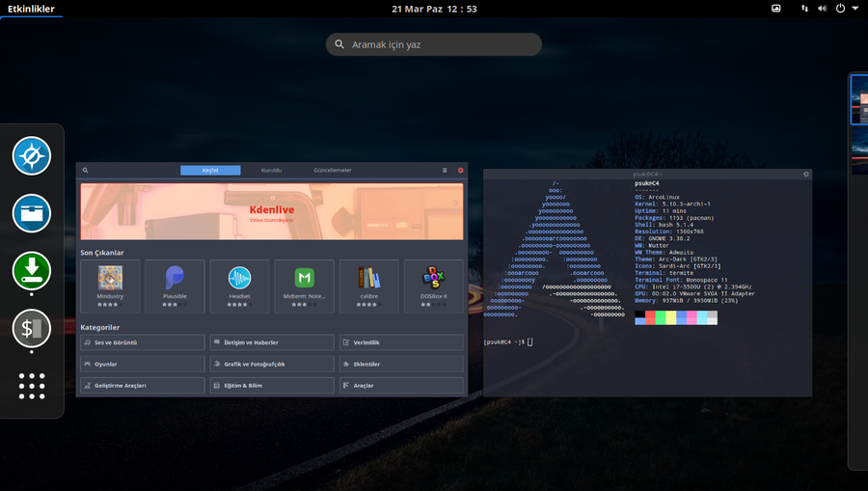868x491 pixels.
Task: Open the web browser from the dock
Action: [x=32, y=156]
